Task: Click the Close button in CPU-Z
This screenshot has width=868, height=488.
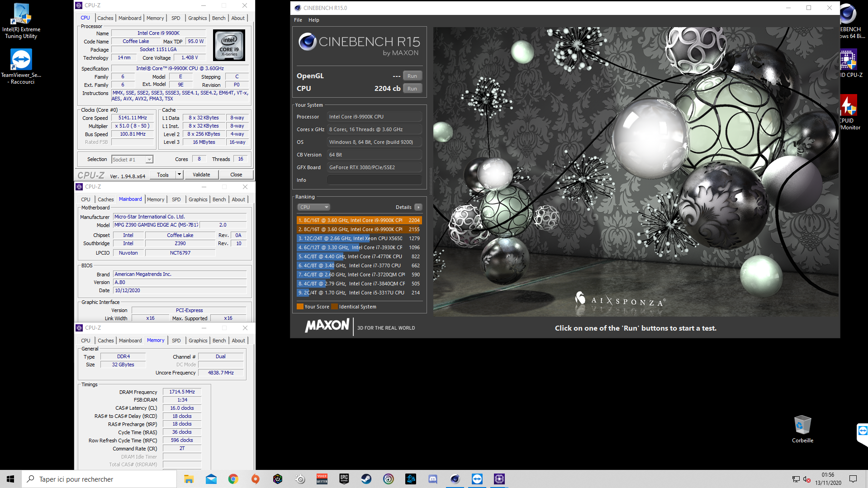Action: 236,175
